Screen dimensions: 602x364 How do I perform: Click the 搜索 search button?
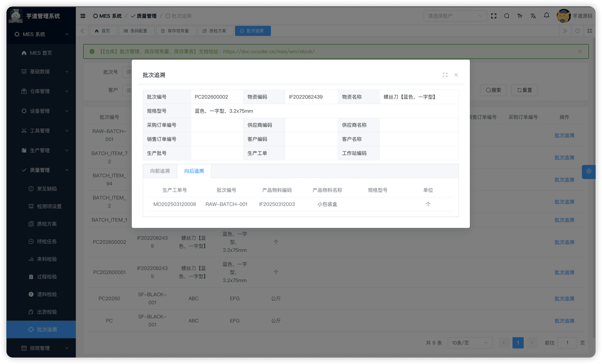[x=493, y=90]
